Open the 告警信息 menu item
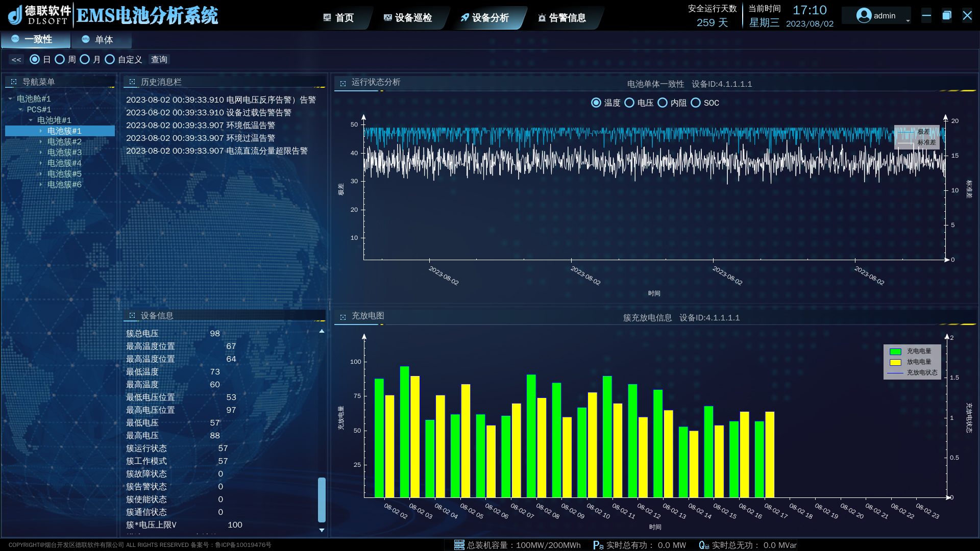Viewport: 980px width, 551px height. pyautogui.click(x=567, y=18)
